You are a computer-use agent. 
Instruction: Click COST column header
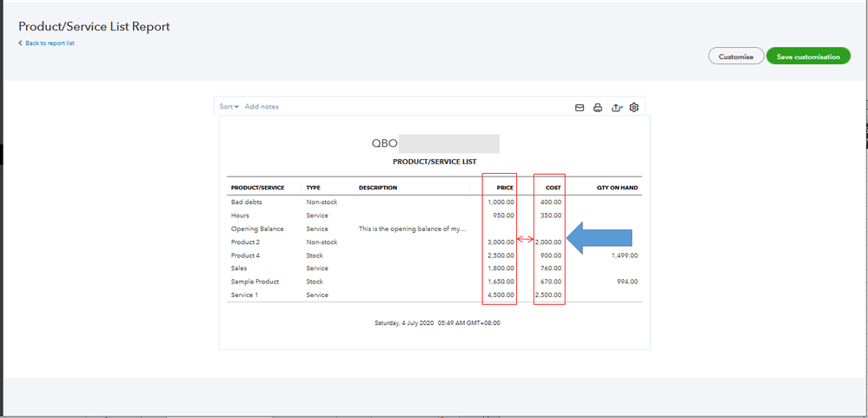point(553,188)
